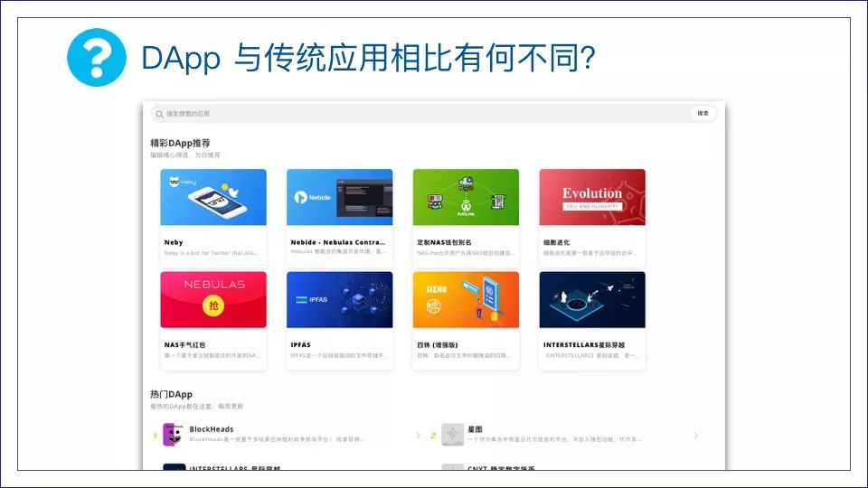Viewport: 868px width, 488px height.
Task: Click the magnifier icon in search bar
Action: (159, 114)
